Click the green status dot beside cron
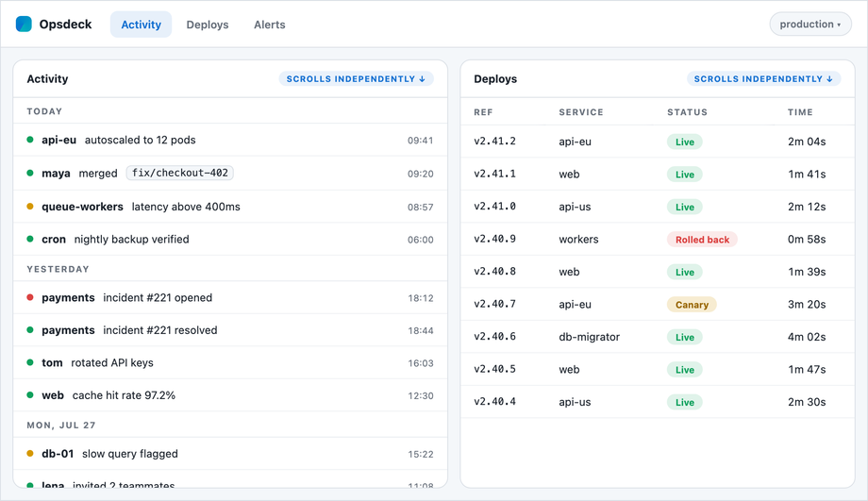Screen dimensions: 868x501 (30, 239)
